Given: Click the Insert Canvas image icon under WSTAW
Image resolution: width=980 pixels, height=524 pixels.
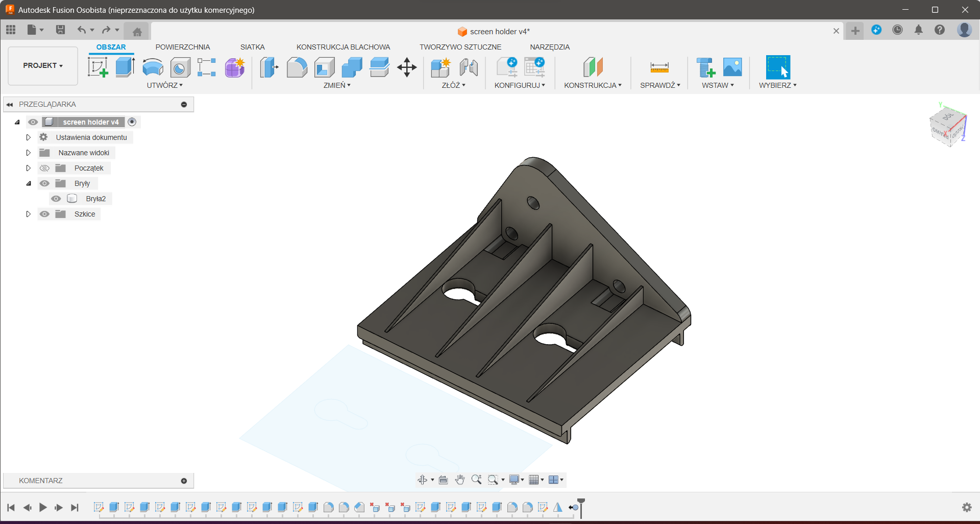Looking at the screenshot, I should pyautogui.click(x=733, y=67).
